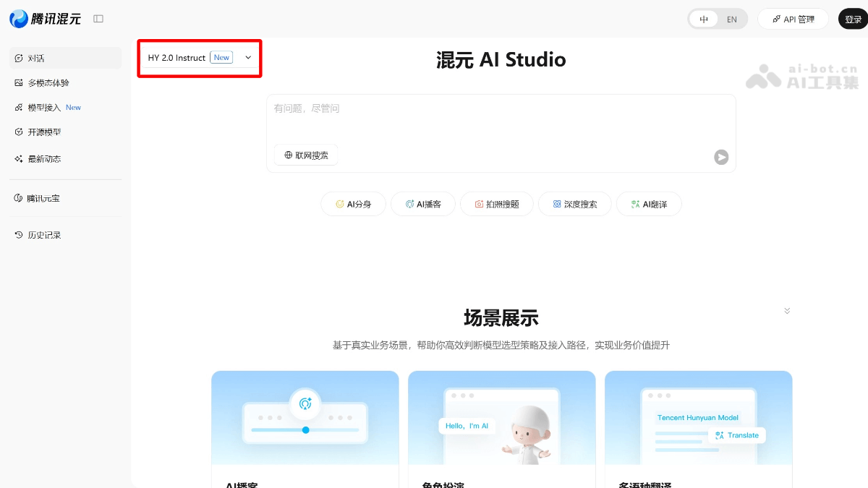
Task: Collapse the sidebar using the panel icon
Action: 97,19
